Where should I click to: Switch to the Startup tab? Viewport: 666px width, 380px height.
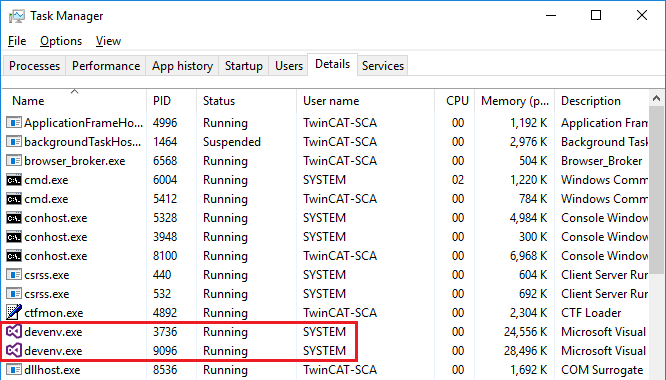(244, 66)
